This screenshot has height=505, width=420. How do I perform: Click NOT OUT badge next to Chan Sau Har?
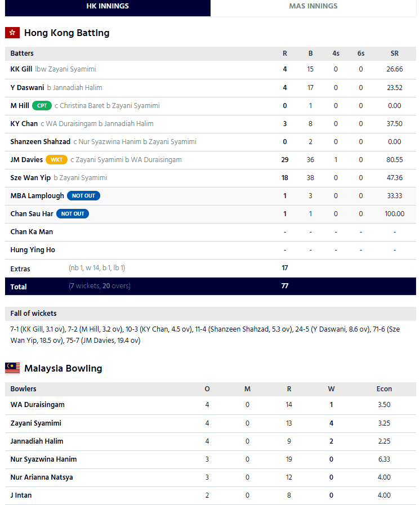point(73,214)
